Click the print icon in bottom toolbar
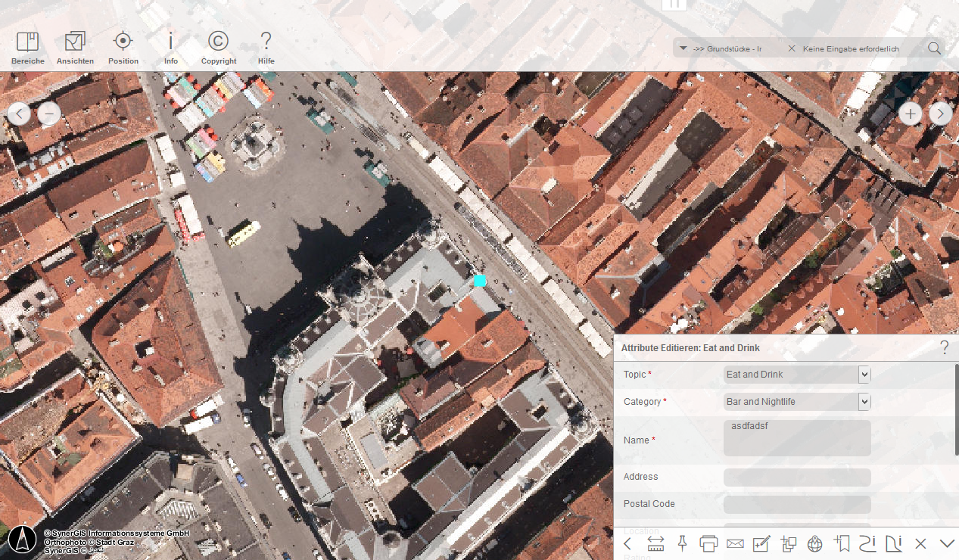Screen dimensions: 959x560 [x=708, y=543]
